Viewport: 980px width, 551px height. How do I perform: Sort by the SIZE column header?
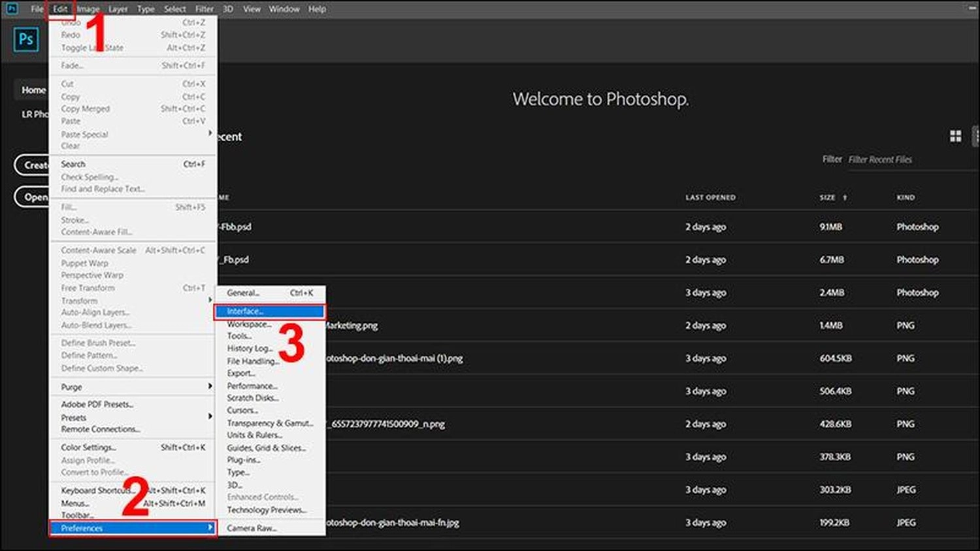(x=827, y=197)
